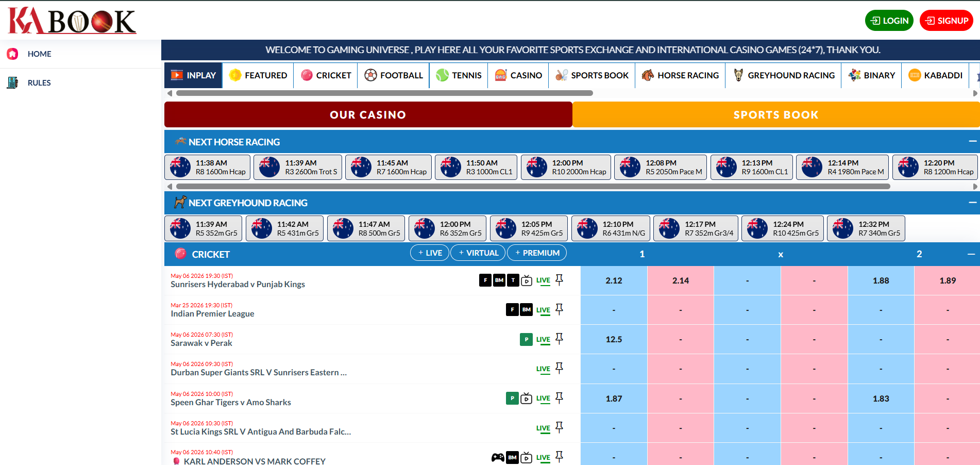Switch to the CRICKET tab
The width and height of the screenshot is (980, 465).
[x=326, y=75]
